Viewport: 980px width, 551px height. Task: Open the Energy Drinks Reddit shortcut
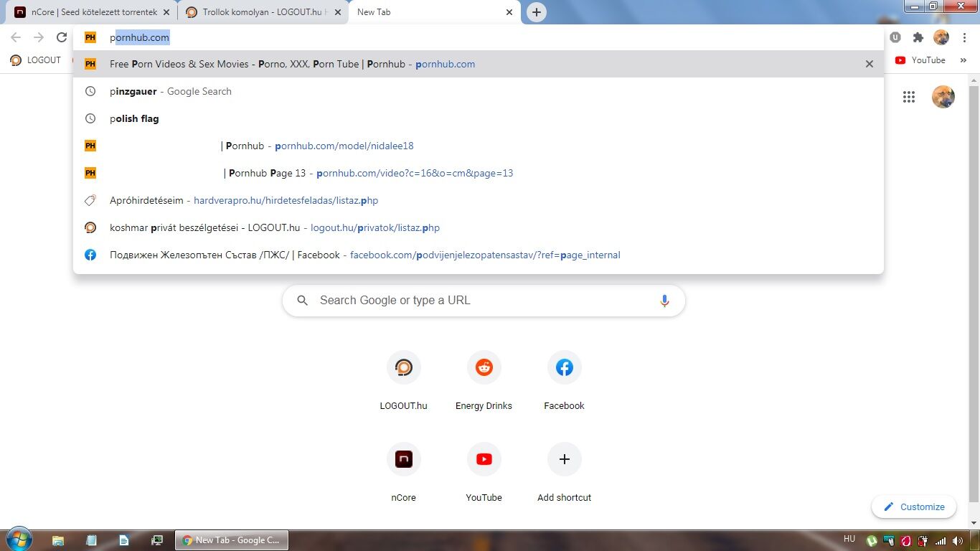pos(484,381)
